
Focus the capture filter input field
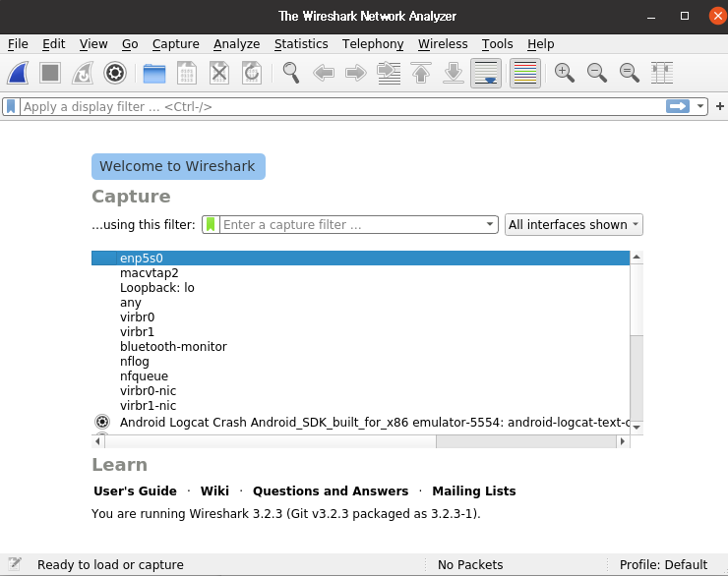(x=351, y=224)
